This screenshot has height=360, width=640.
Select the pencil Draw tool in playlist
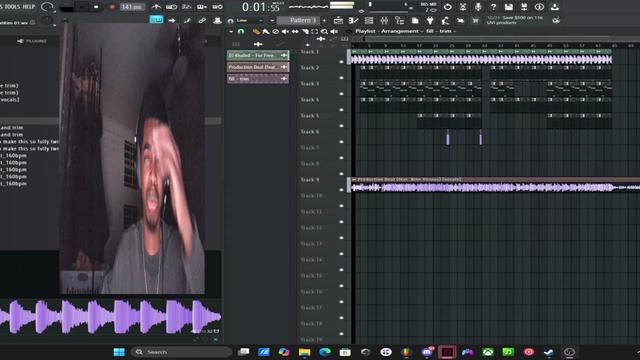click(256, 31)
